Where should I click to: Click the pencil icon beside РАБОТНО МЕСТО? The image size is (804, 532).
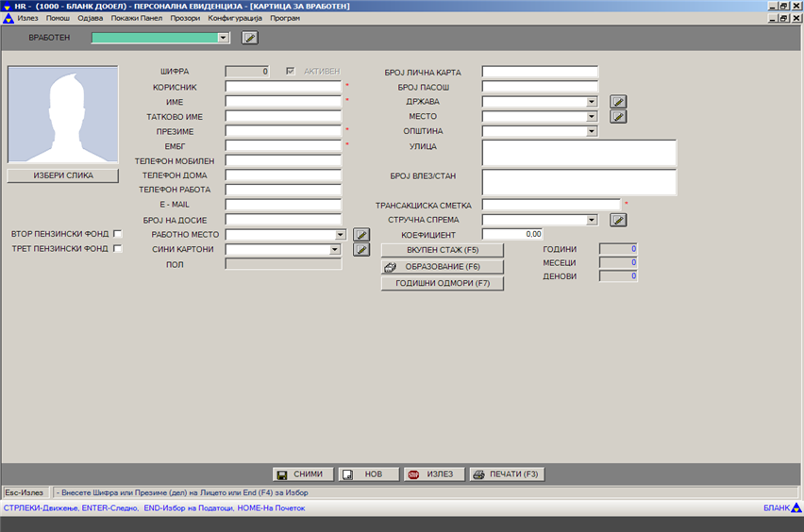(x=361, y=235)
